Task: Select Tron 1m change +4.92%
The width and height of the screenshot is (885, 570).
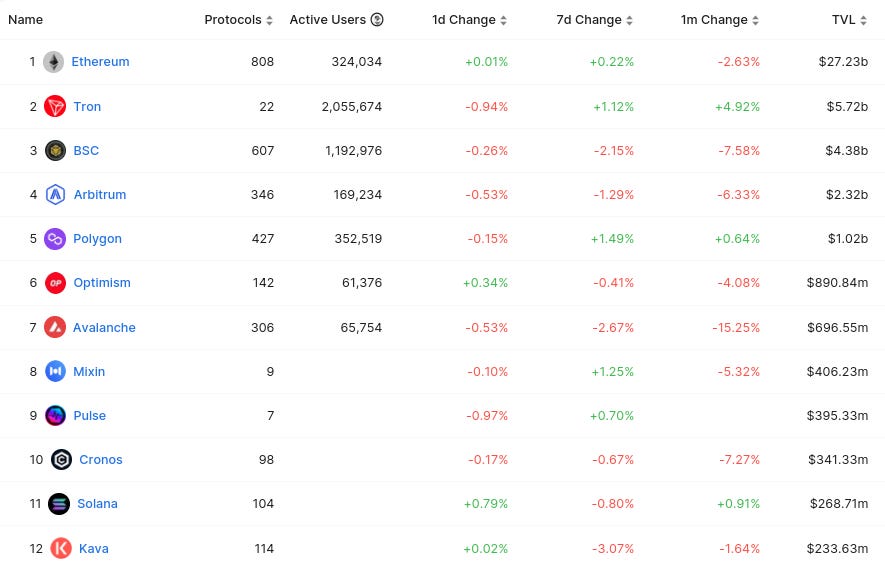Action: coord(737,107)
